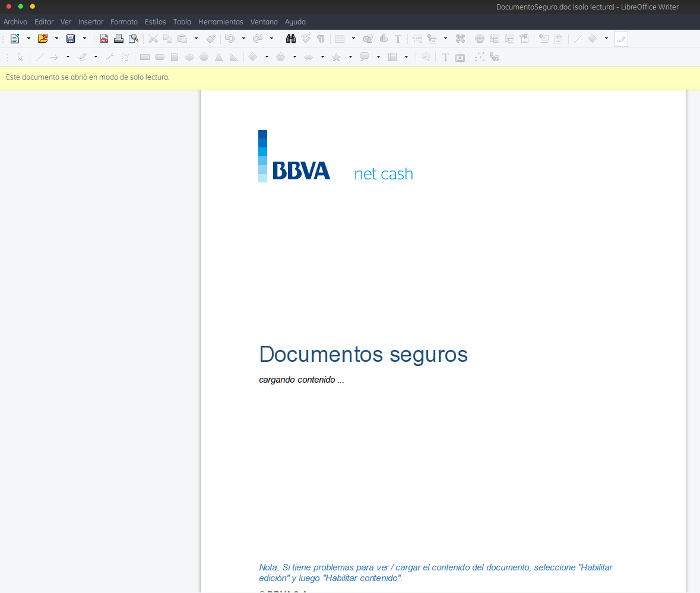Open Find and Replace binoculars icon

click(x=291, y=39)
